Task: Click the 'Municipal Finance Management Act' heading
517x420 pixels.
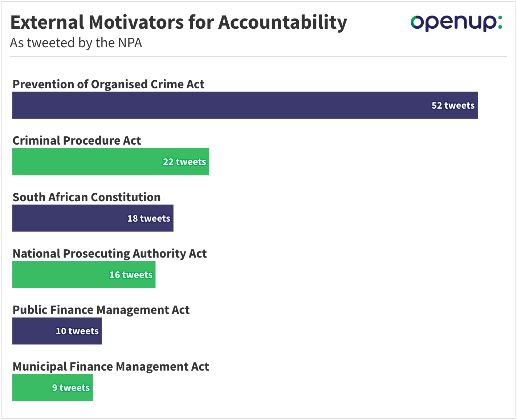Action: coord(111,367)
